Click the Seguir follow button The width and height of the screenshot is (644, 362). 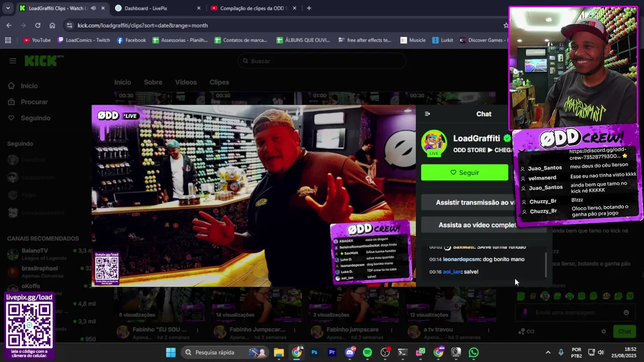coord(464,172)
